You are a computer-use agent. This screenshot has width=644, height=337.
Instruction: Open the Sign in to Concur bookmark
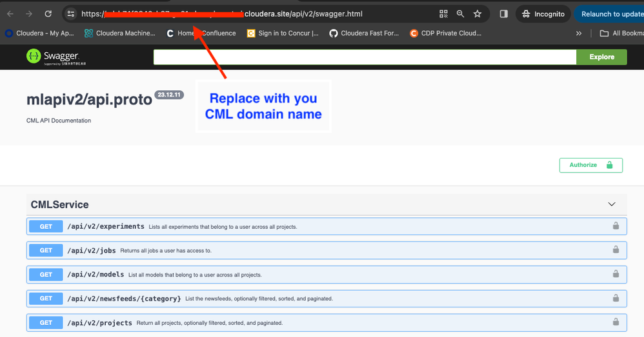[x=283, y=34]
